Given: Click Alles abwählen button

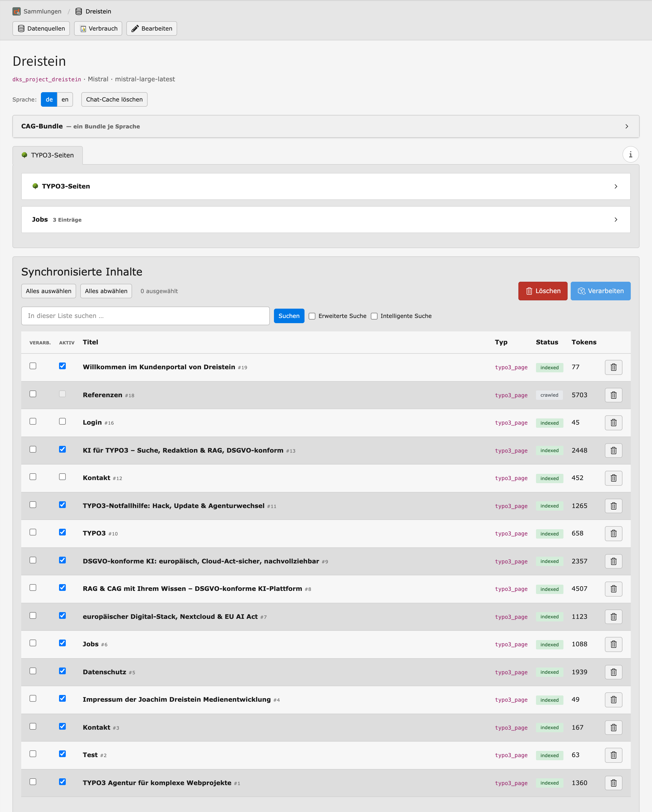Looking at the screenshot, I should (x=106, y=291).
